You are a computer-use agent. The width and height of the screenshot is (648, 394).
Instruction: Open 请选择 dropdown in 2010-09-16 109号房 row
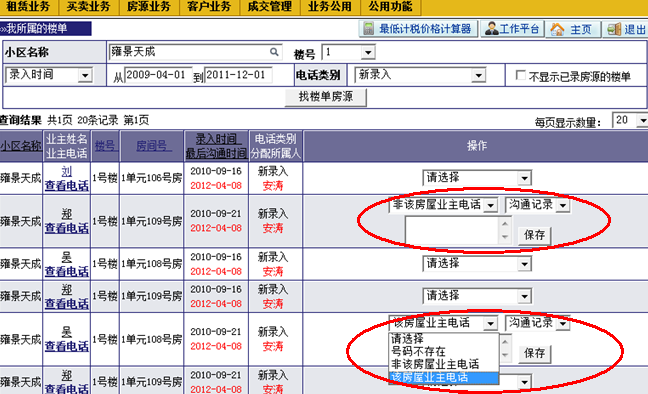(x=477, y=296)
